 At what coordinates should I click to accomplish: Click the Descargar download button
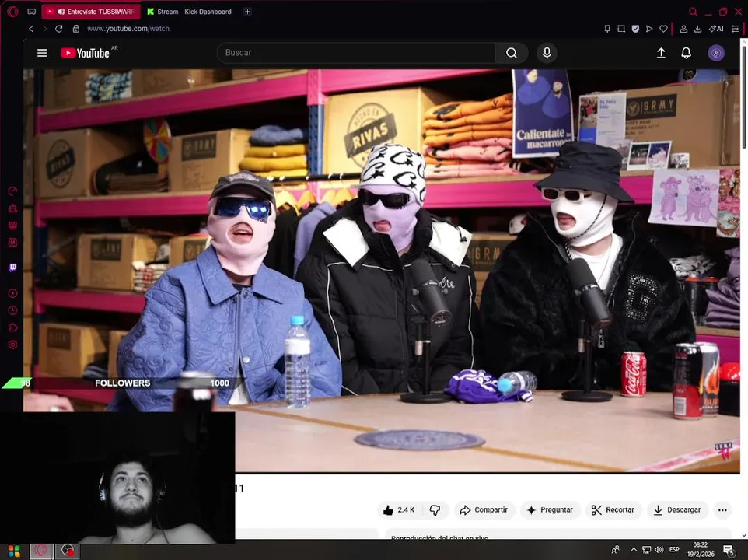tap(677, 510)
